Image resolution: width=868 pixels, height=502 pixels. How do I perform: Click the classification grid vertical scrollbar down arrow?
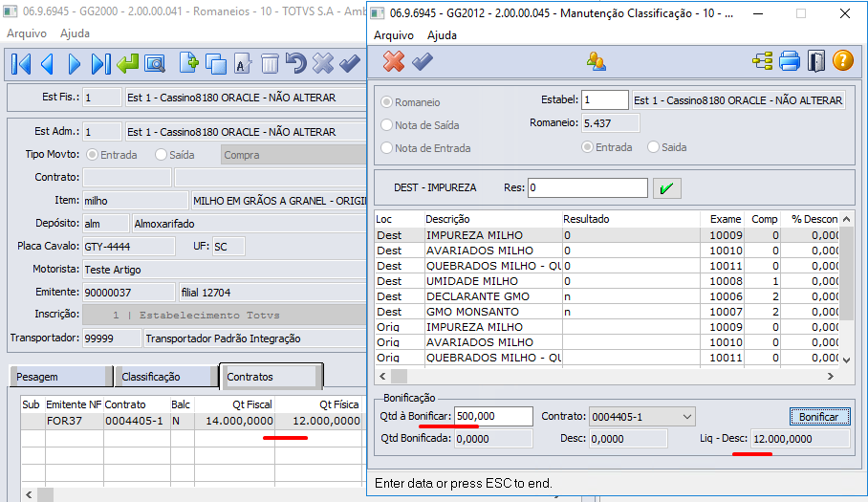tap(846, 360)
